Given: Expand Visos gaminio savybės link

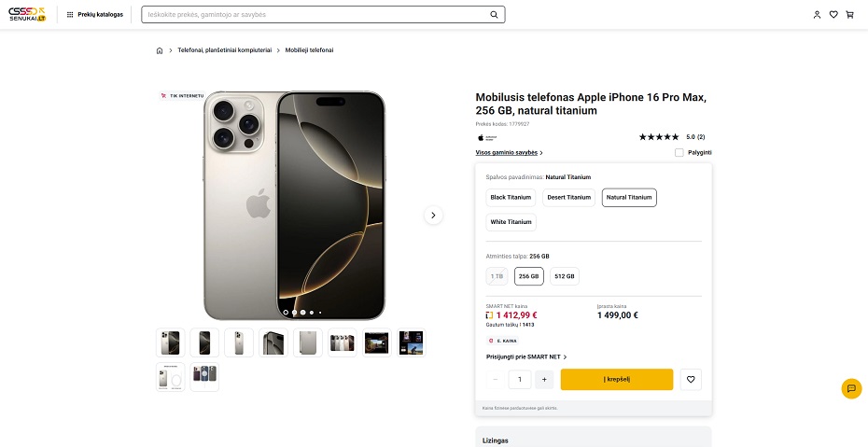Looking at the screenshot, I should tap(509, 153).
